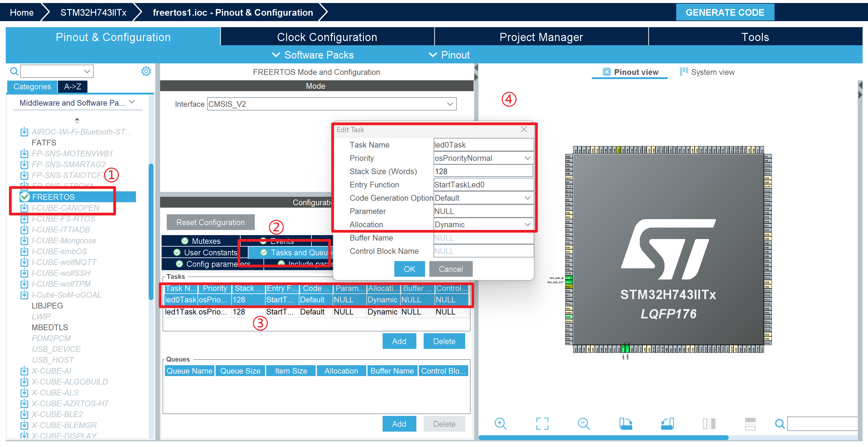This screenshot has width=868, height=447.
Task: Go to the Home breadcrumb
Action: coord(22,12)
